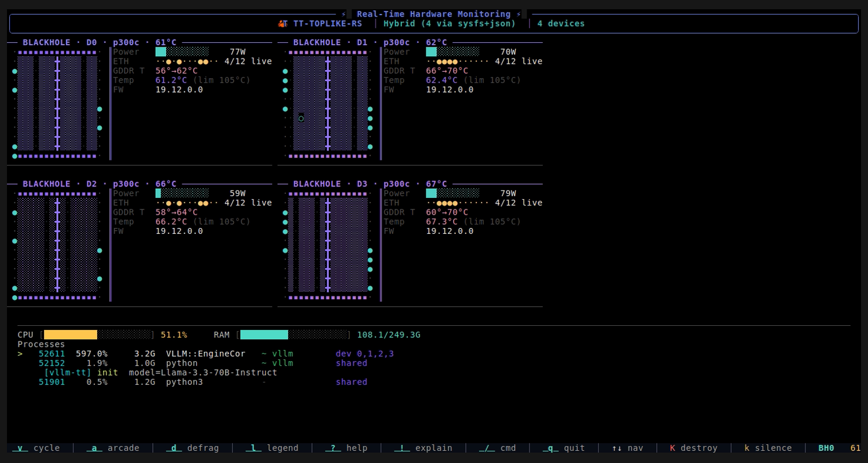Click the 'v cycle' shortcut in footer
The image size is (868, 463).
(36, 448)
